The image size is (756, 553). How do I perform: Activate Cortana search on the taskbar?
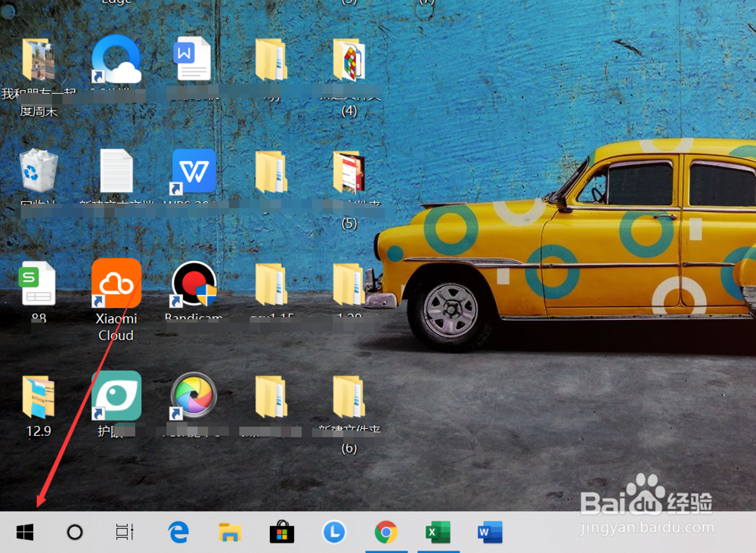click(73, 532)
